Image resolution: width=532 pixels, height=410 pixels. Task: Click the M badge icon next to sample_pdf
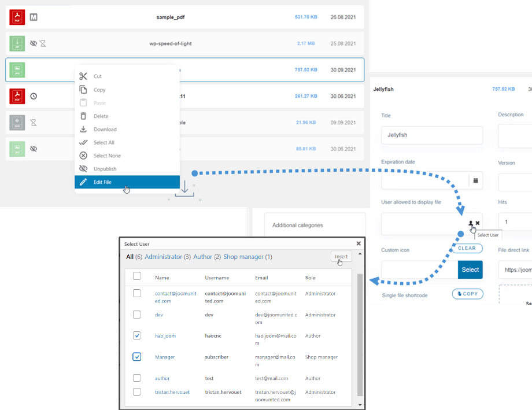coord(34,17)
